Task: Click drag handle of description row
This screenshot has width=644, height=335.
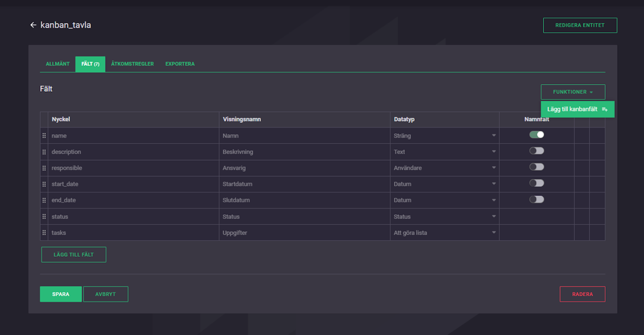Action: point(44,152)
